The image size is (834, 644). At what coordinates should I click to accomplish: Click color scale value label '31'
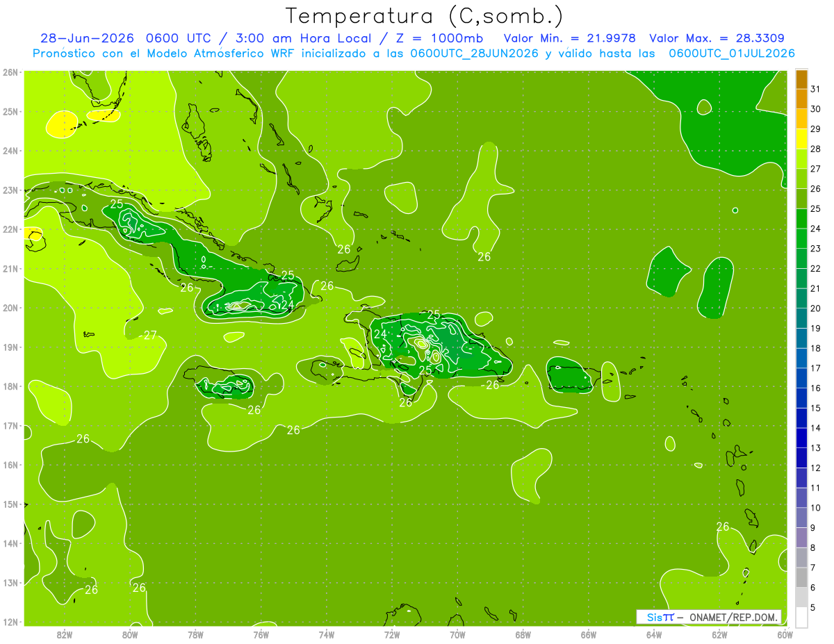pyautogui.click(x=815, y=90)
